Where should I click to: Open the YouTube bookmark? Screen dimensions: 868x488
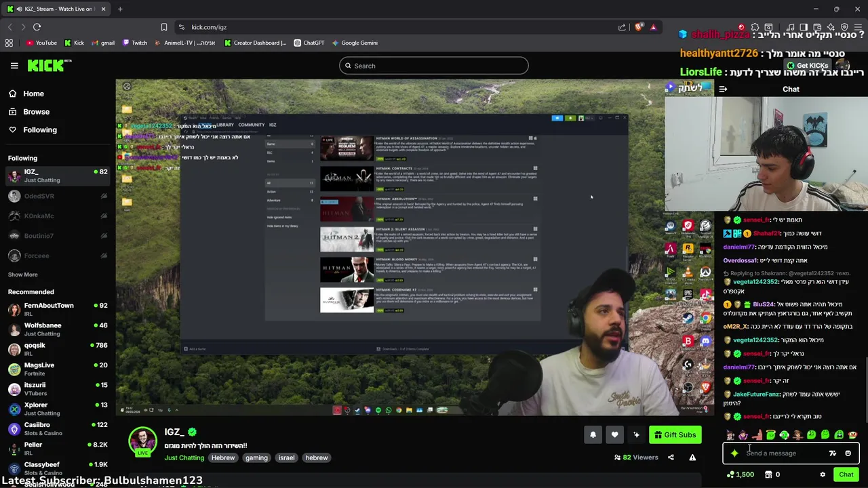tap(41, 43)
